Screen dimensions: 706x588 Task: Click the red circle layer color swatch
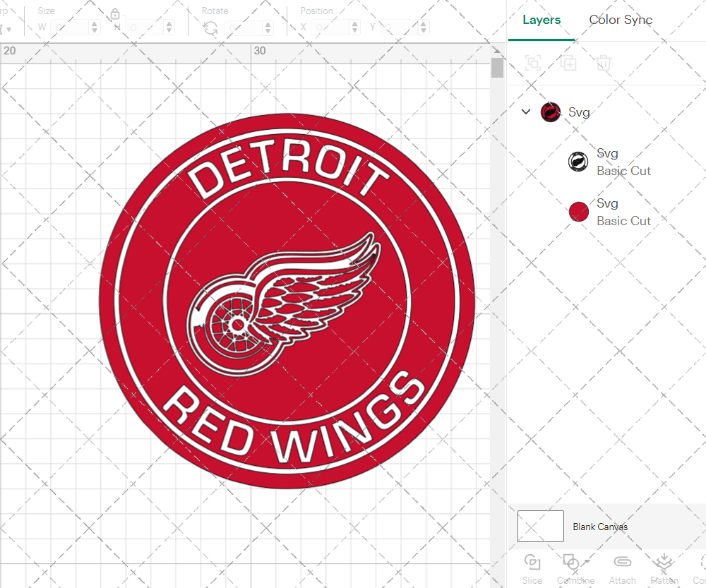tap(579, 212)
